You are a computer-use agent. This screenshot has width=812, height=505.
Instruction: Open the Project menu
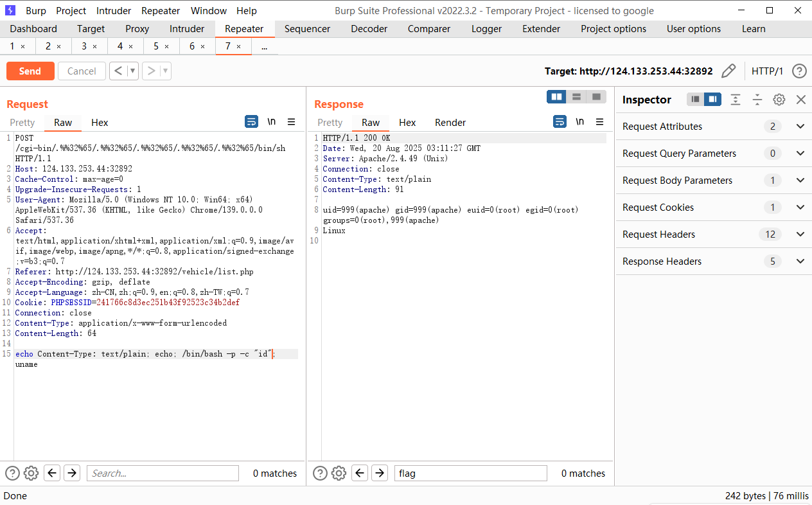(71, 10)
